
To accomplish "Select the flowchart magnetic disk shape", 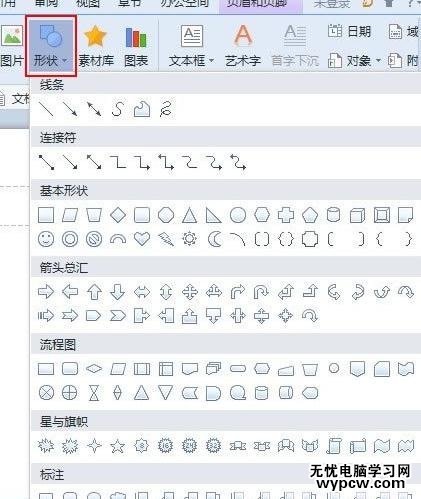I will click(x=262, y=393).
